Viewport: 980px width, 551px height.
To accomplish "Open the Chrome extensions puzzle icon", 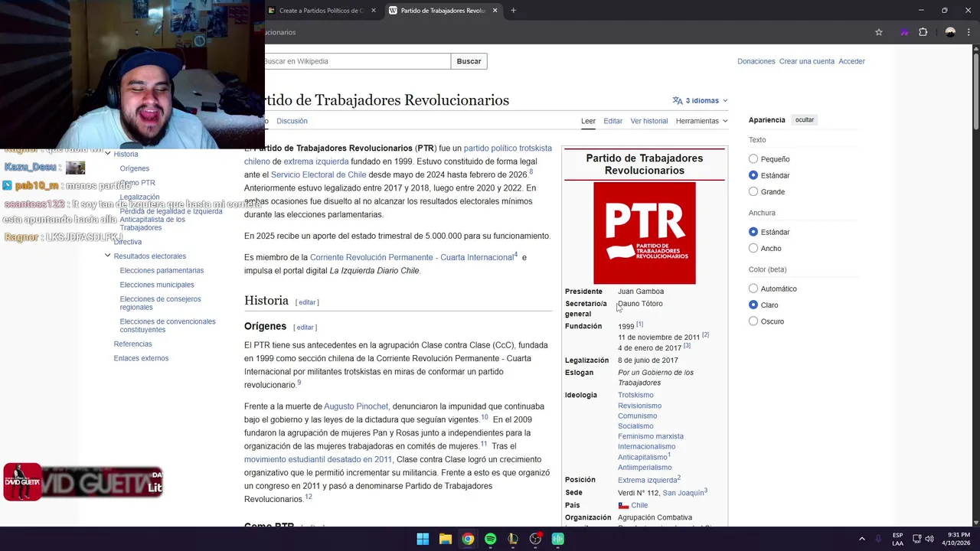I will coord(923,32).
